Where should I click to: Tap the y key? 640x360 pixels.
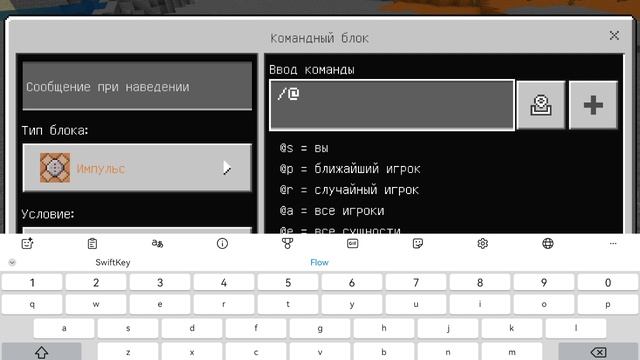pos(352,304)
